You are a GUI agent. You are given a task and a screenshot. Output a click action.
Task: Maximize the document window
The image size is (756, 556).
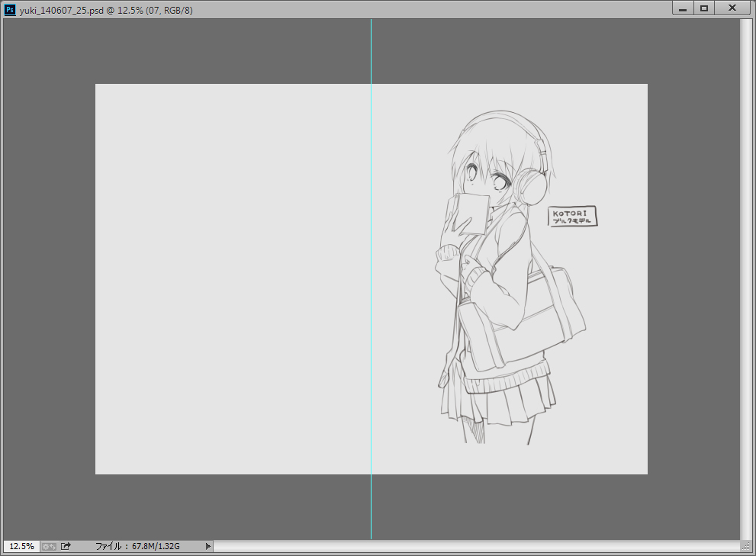[704, 8]
